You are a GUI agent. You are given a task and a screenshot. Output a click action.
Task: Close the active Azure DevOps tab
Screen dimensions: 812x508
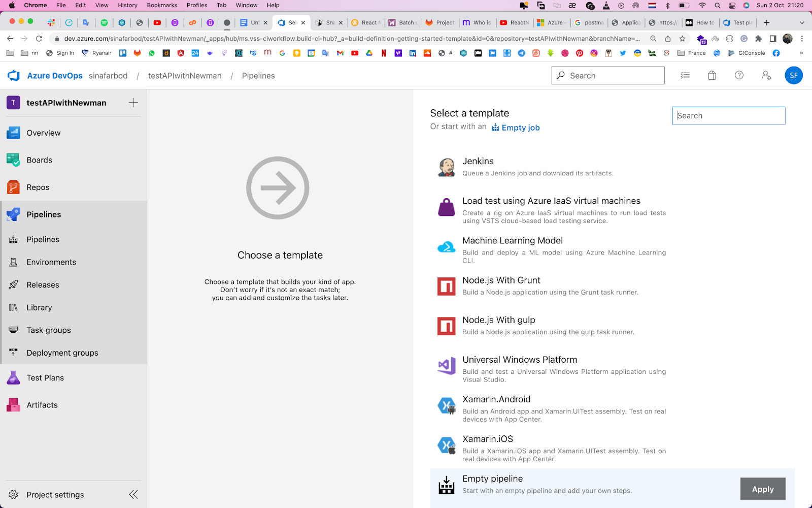(303, 22)
